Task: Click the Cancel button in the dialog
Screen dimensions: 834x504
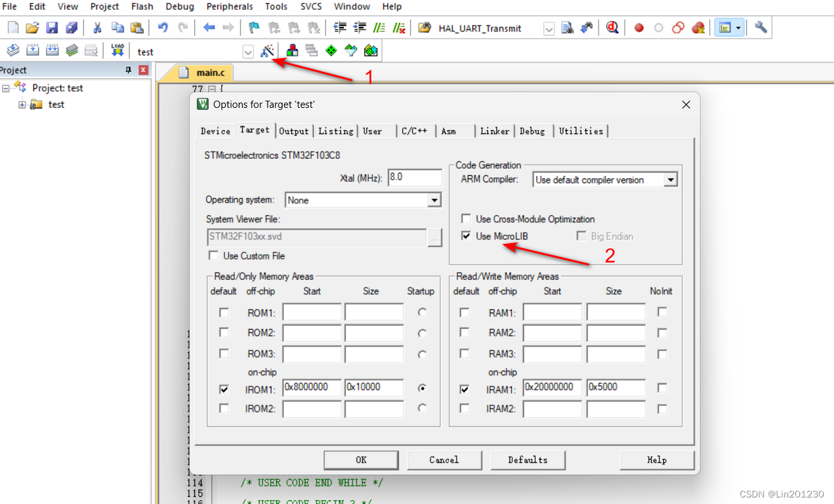Action: point(444,460)
